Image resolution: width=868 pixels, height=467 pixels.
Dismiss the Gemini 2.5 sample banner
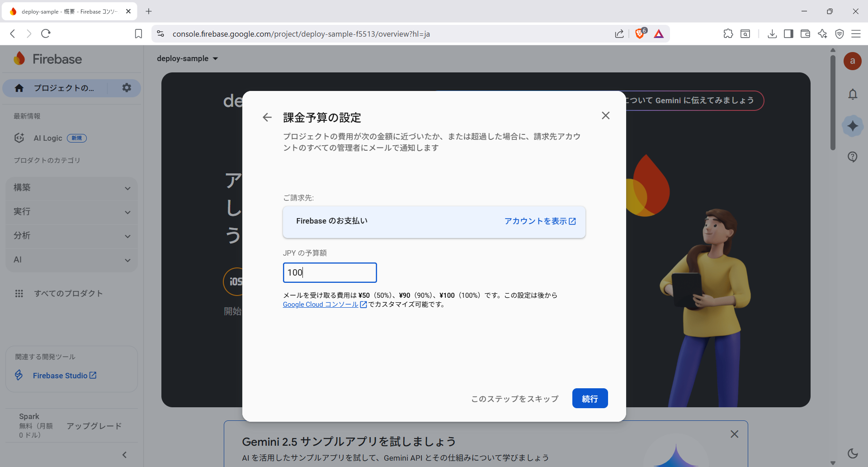point(735,434)
